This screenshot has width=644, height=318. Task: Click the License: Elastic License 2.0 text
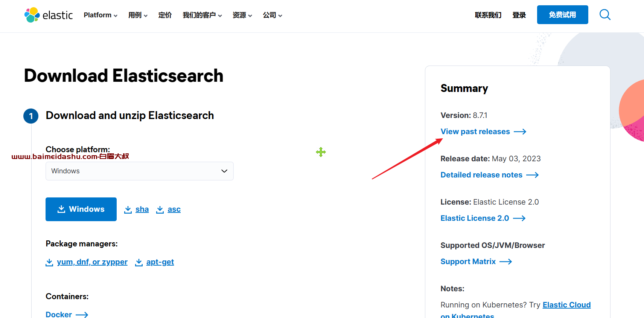(490, 202)
